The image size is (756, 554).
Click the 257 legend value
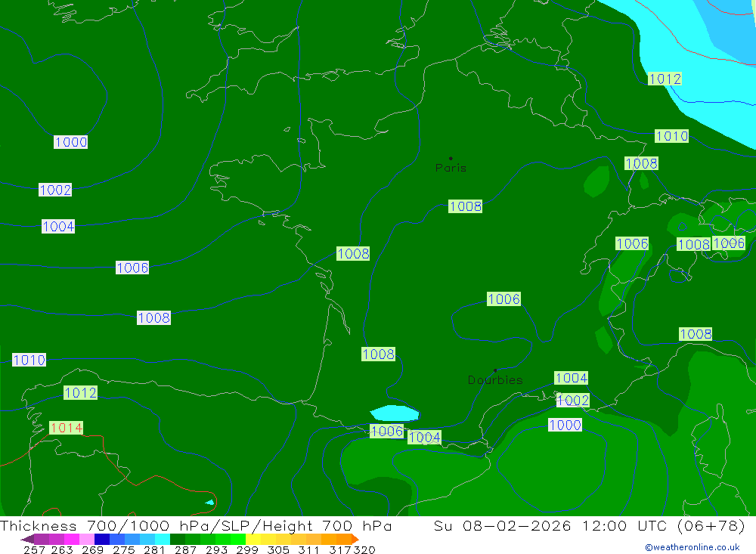[x=34, y=549]
